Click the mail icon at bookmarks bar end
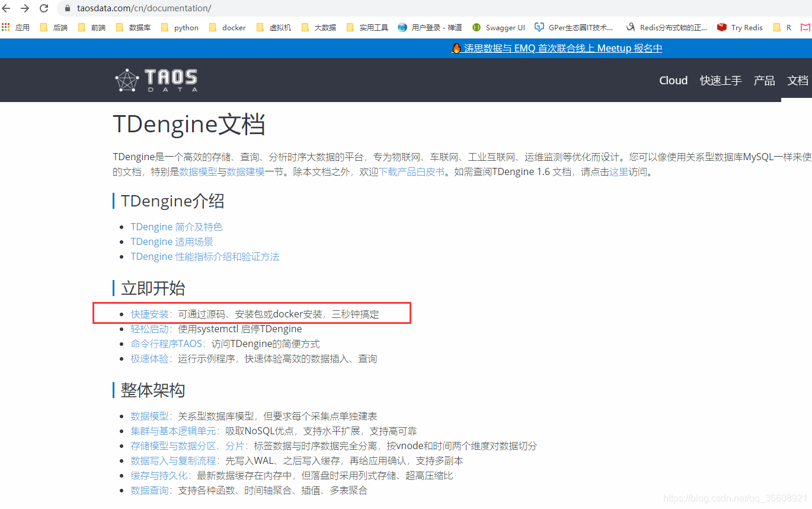Screen dimensions: 812x509 [x=805, y=27]
